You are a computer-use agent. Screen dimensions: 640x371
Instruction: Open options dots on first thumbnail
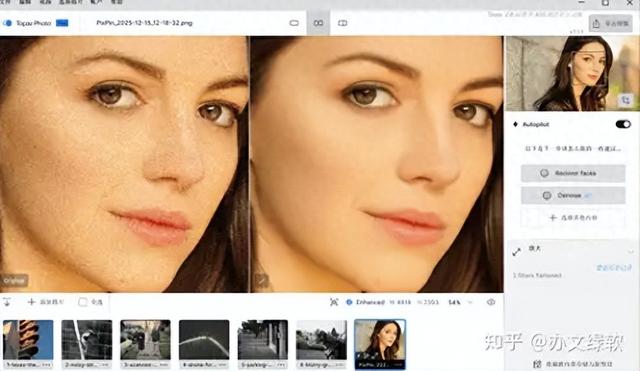pos(47,364)
